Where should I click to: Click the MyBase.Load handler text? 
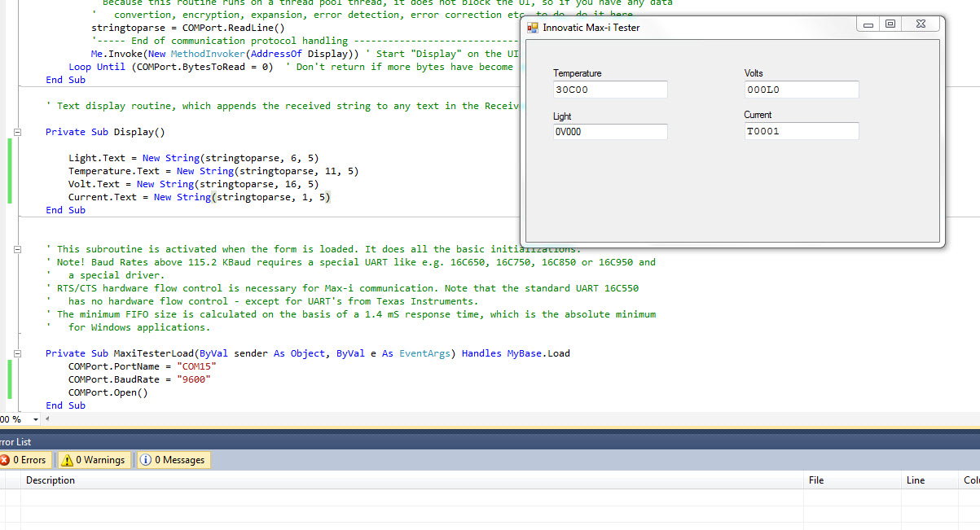click(538, 353)
